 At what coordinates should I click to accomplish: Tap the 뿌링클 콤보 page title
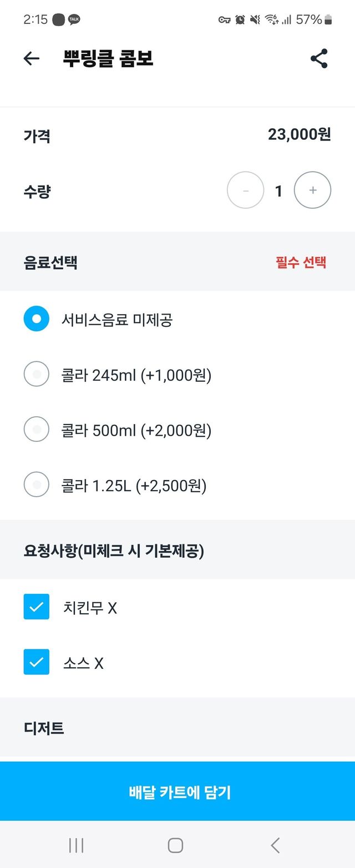(108, 59)
